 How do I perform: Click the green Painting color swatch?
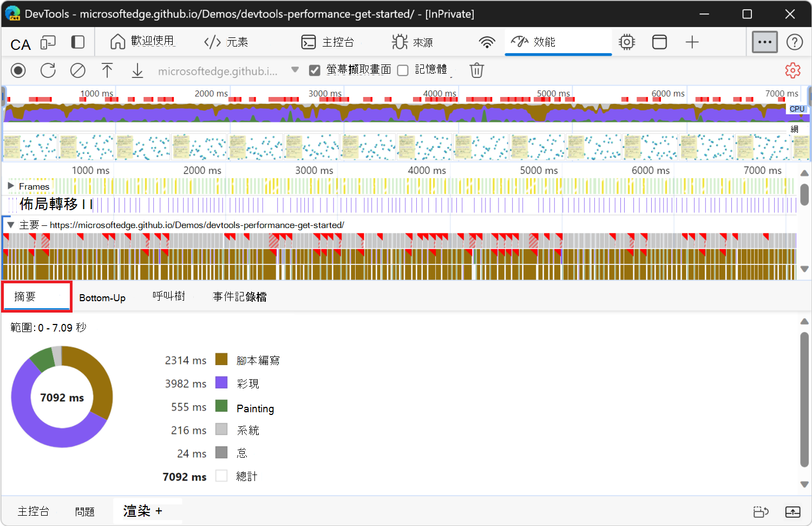coord(222,407)
